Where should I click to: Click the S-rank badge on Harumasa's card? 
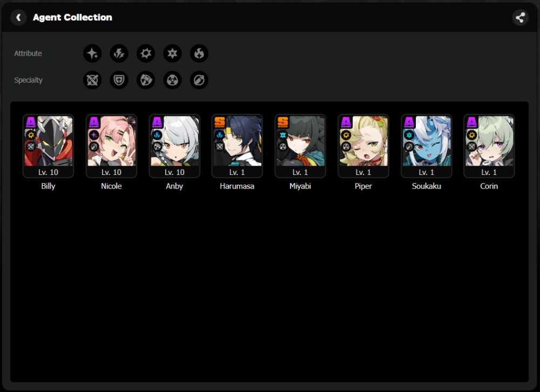pos(220,122)
